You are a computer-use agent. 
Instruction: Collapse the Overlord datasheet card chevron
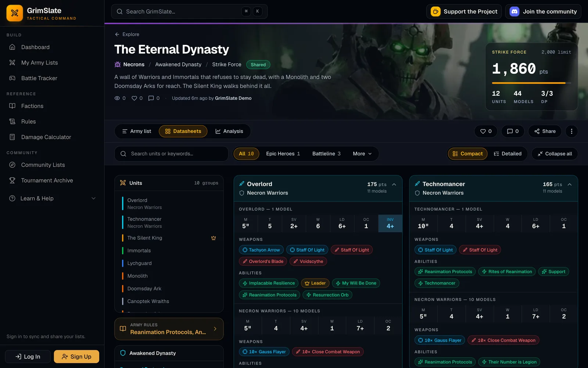pos(394,184)
